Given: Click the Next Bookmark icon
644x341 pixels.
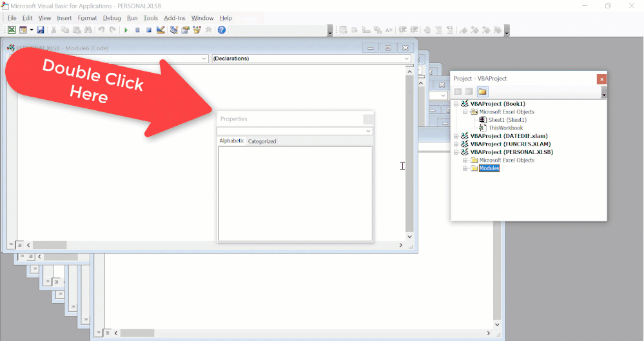Looking at the screenshot, I should (x=475, y=30).
